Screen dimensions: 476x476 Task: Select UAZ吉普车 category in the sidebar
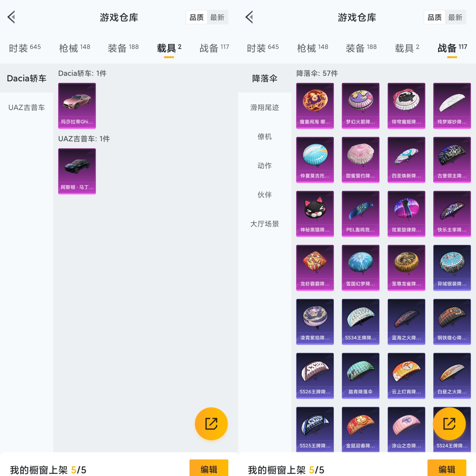(x=26, y=107)
